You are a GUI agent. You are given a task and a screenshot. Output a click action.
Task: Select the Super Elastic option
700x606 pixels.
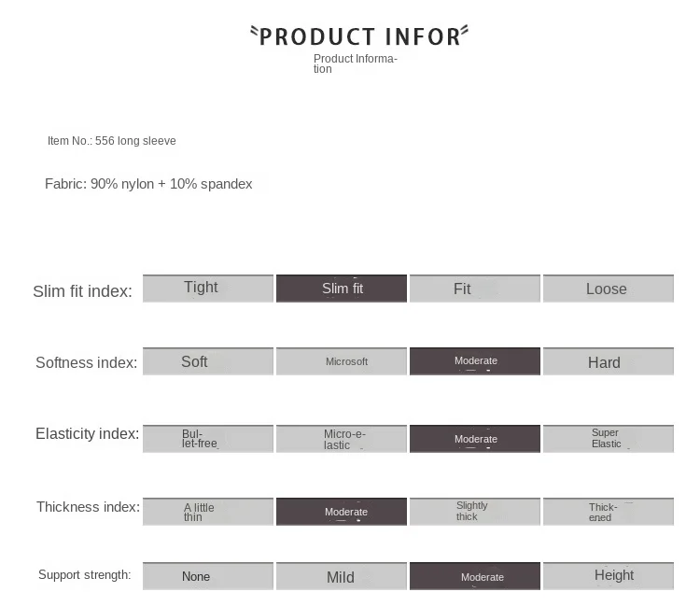pyautogui.click(x=609, y=439)
